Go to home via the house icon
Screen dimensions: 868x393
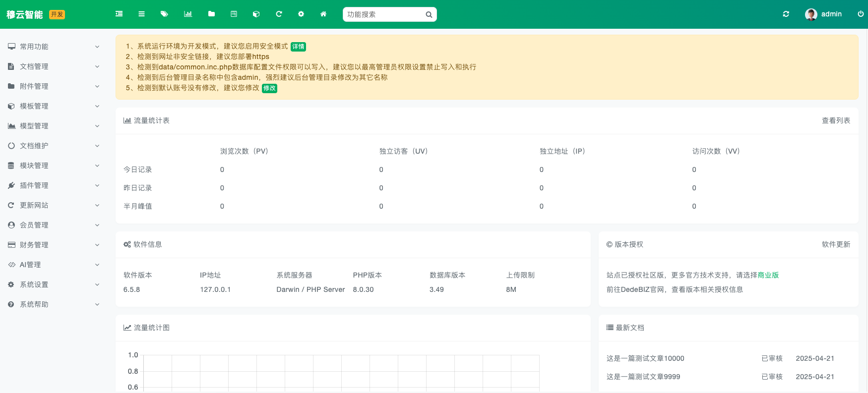(x=323, y=14)
